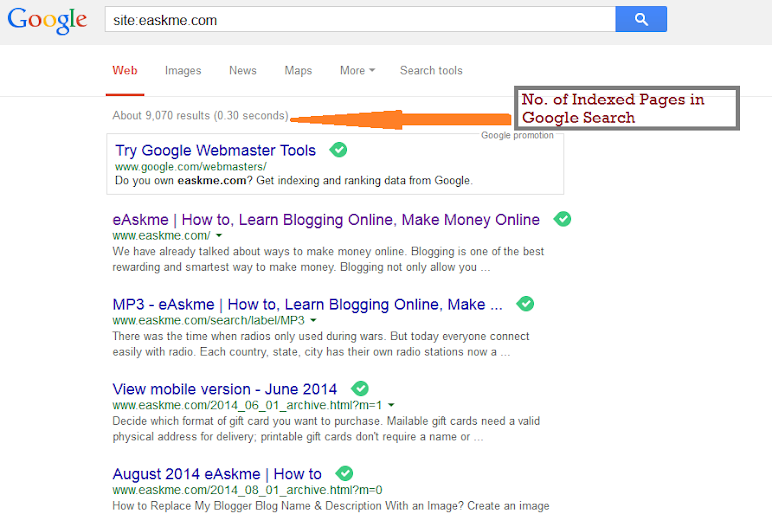
Task: Click the site:easkme.com search field
Action: tap(360, 19)
